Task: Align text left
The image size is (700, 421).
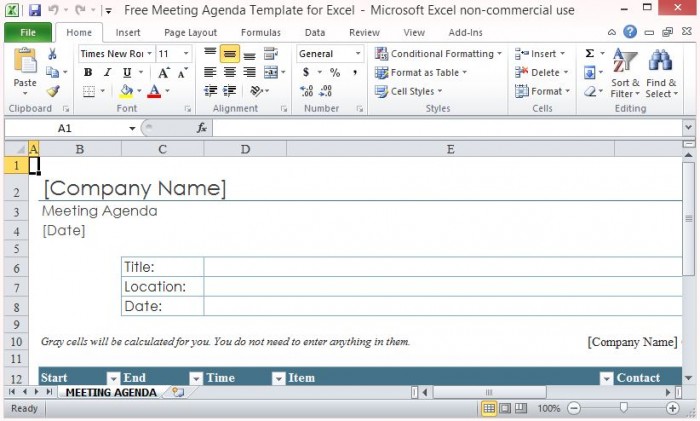Action: point(210,72)
